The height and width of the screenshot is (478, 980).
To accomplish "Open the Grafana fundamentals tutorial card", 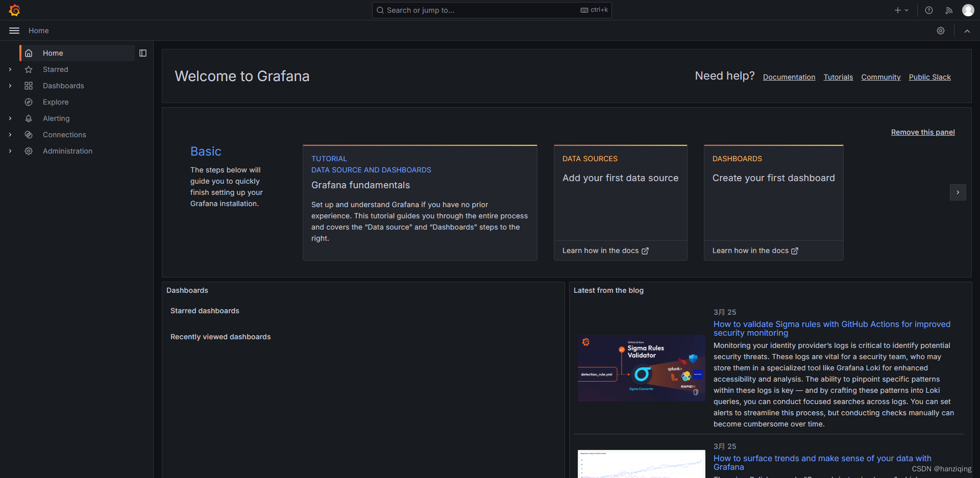I will click(420, 203).
